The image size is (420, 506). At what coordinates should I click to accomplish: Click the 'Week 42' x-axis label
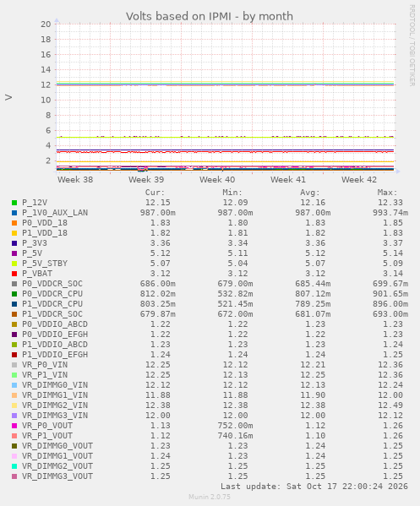coord(359,180)
